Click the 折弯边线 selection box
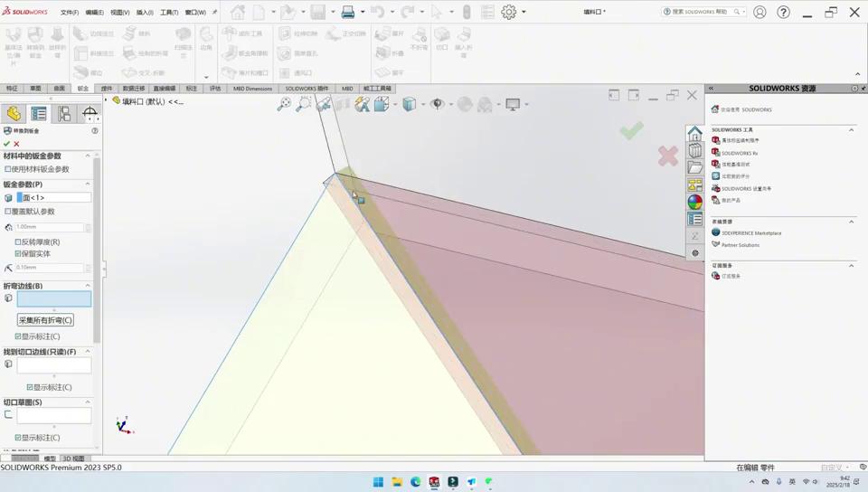The image size is (868, 492). pos(54,298)
